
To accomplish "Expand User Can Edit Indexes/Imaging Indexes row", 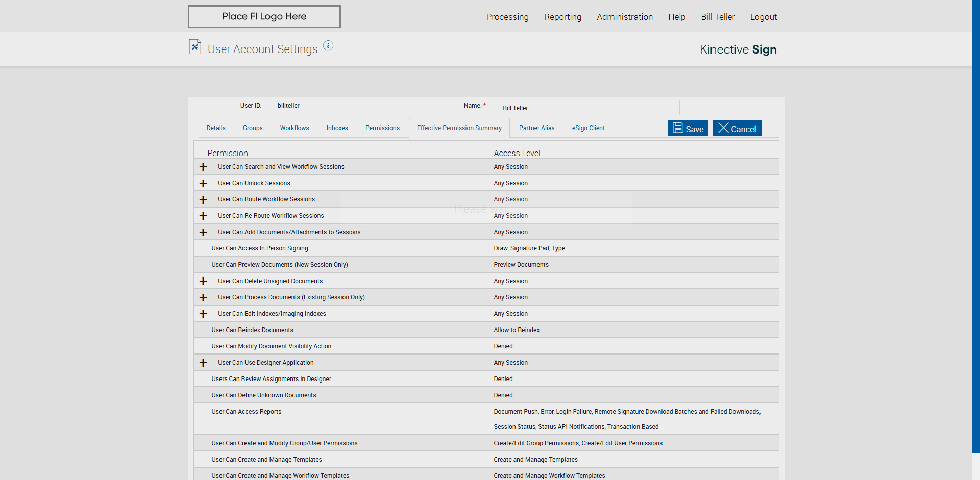I will pos(203,314).
